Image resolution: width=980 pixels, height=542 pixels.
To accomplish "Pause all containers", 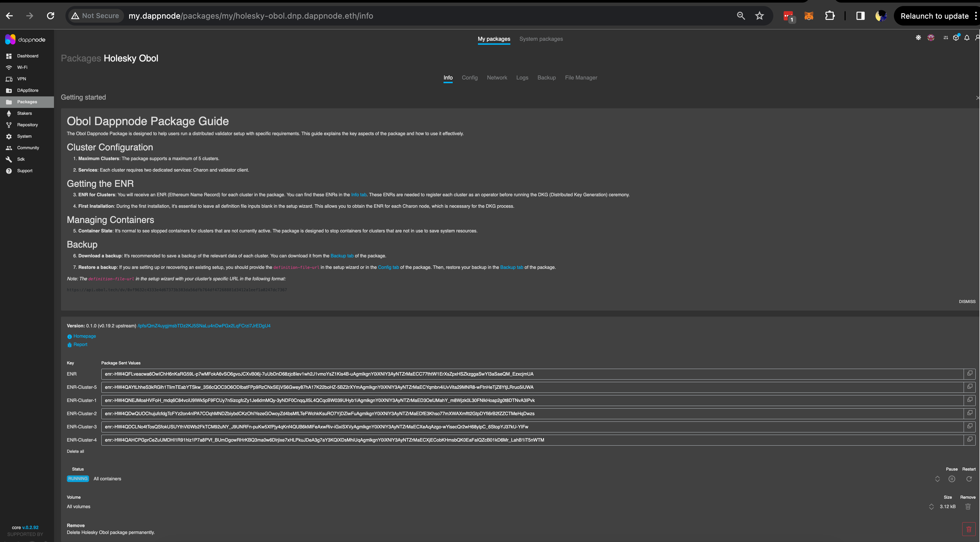I will click(952, 479).
